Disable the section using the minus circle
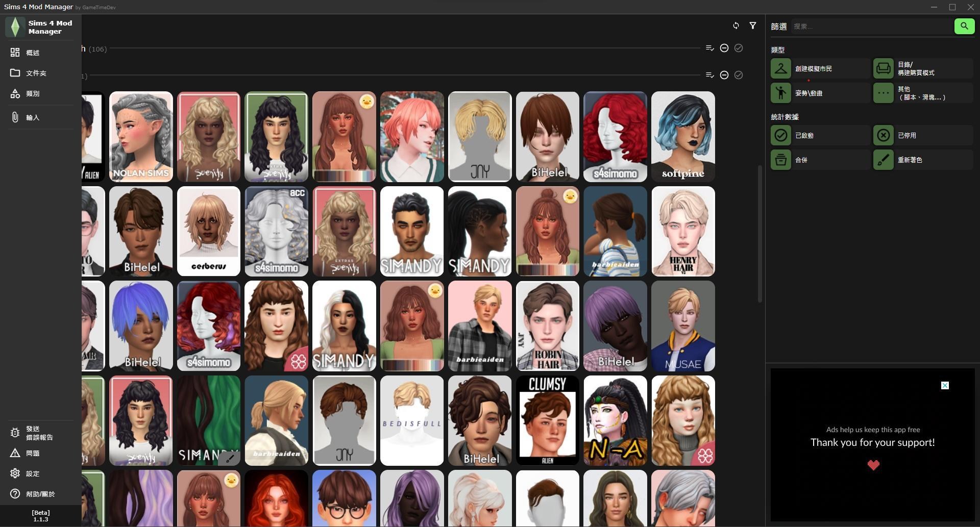The height and width of the screenshot is (527, 980). [724, 48]
